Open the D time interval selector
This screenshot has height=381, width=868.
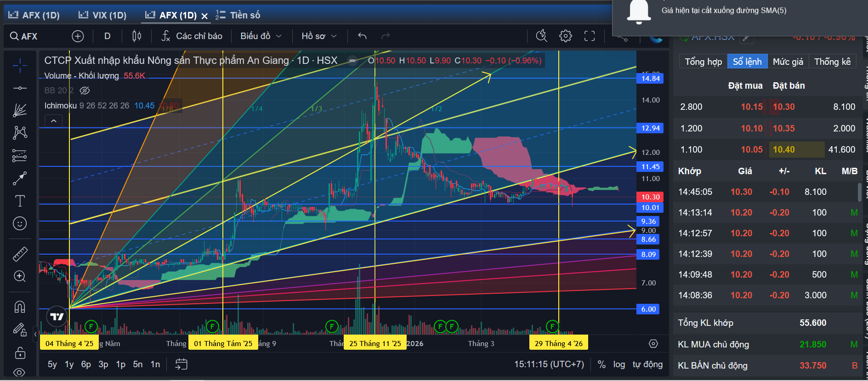[x=108, y=36]
